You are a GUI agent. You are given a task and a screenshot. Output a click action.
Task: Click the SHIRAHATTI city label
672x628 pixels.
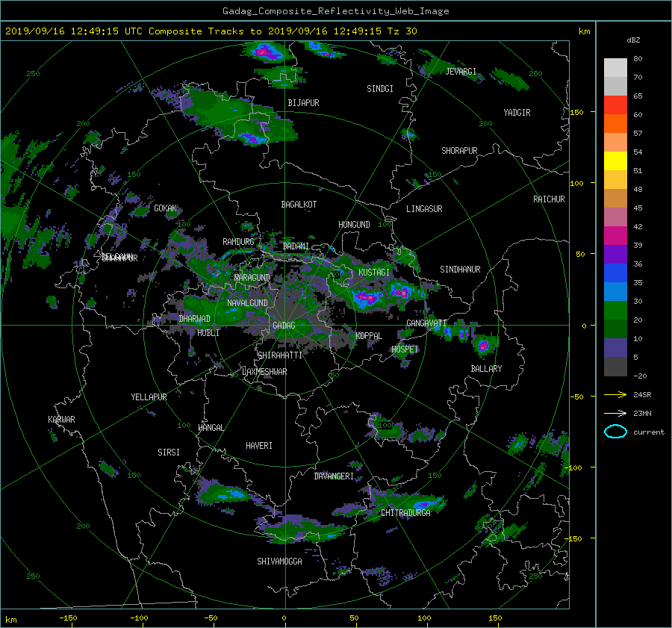tap(280, 355)
